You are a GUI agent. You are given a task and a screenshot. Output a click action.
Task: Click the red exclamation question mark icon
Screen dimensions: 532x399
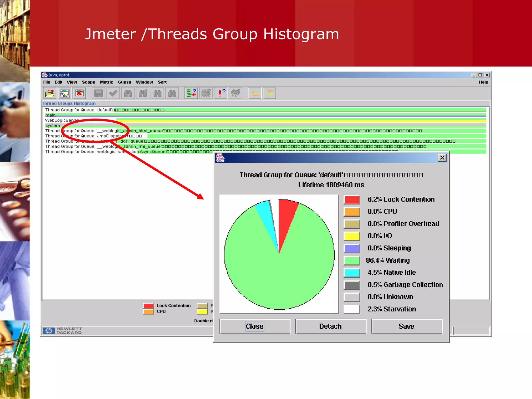(x=221, y=93)
